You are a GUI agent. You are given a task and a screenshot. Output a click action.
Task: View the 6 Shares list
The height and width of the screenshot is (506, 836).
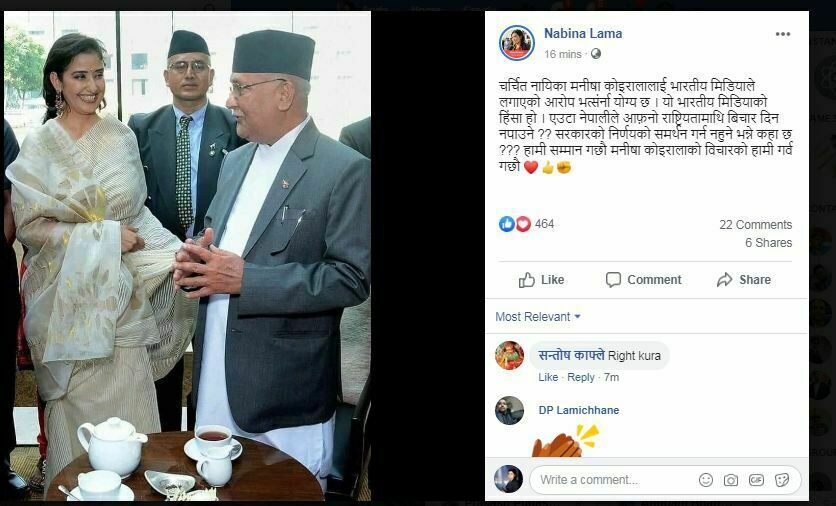[768, 243]
